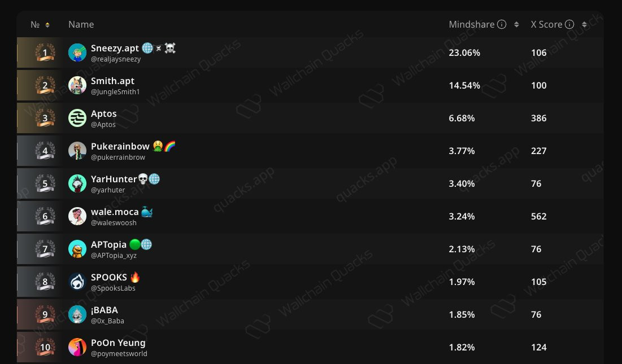Click the PoOn Yeung avatar
The image size is (622, 364).
pyautogui.click(x=77, y=348)
